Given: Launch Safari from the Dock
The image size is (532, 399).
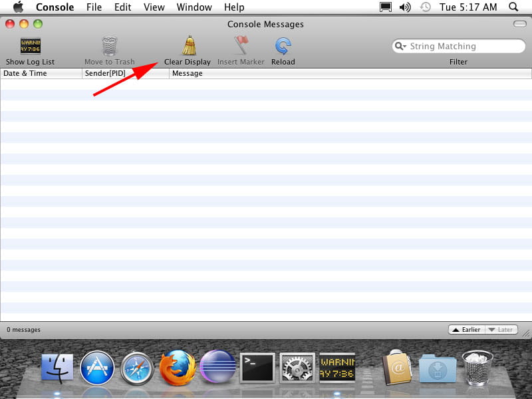Looking at the screenshot, I should 137,368.
